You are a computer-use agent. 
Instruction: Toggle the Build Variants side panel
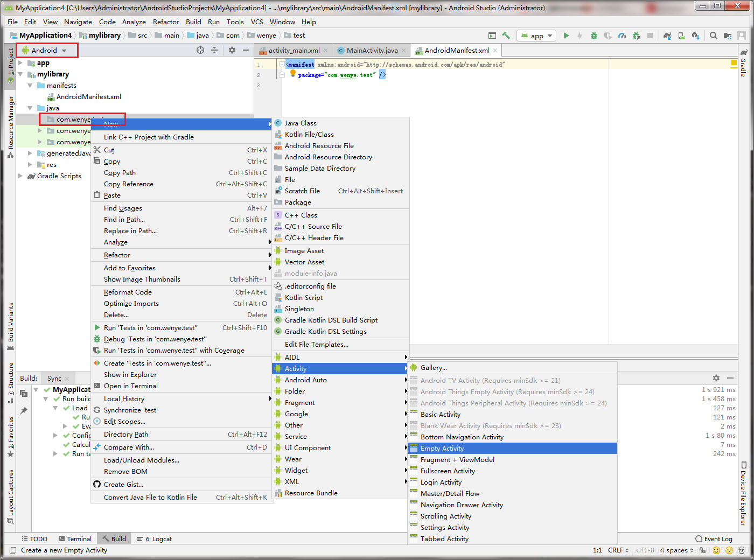coord(10,327)
